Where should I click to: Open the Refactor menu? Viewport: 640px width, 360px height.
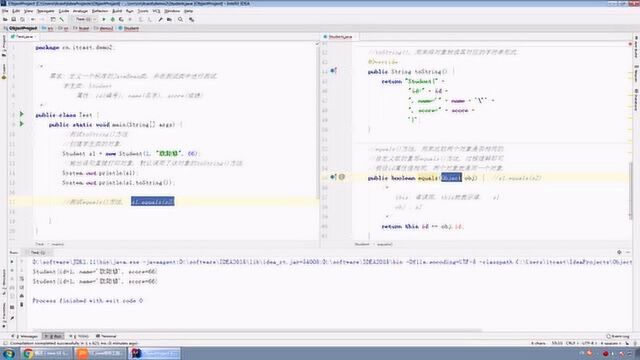click(100, 11)
